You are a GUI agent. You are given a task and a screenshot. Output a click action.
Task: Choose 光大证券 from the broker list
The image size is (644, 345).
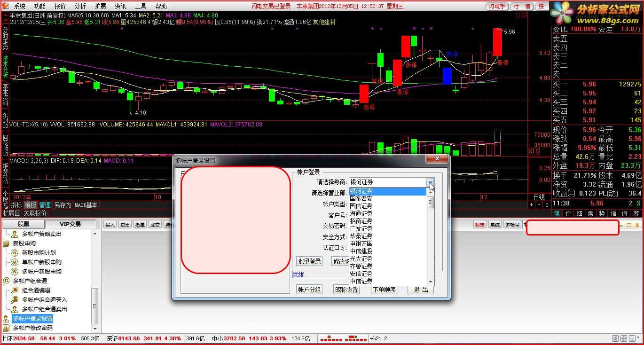[387, 259]
